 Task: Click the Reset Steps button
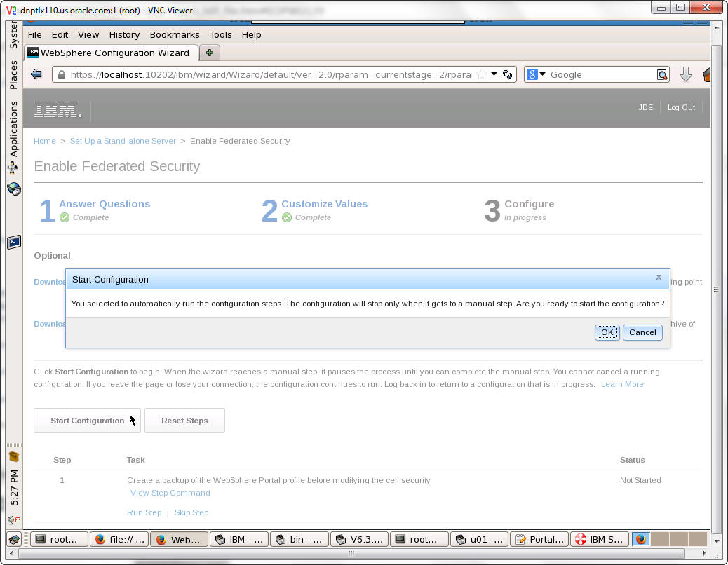pos(184,421)
